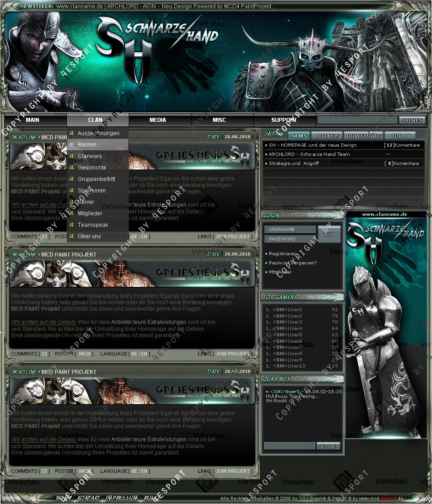Switch to the DOWNLOADS tab
This screenshot has height=504, width=432.
point(364,136)
